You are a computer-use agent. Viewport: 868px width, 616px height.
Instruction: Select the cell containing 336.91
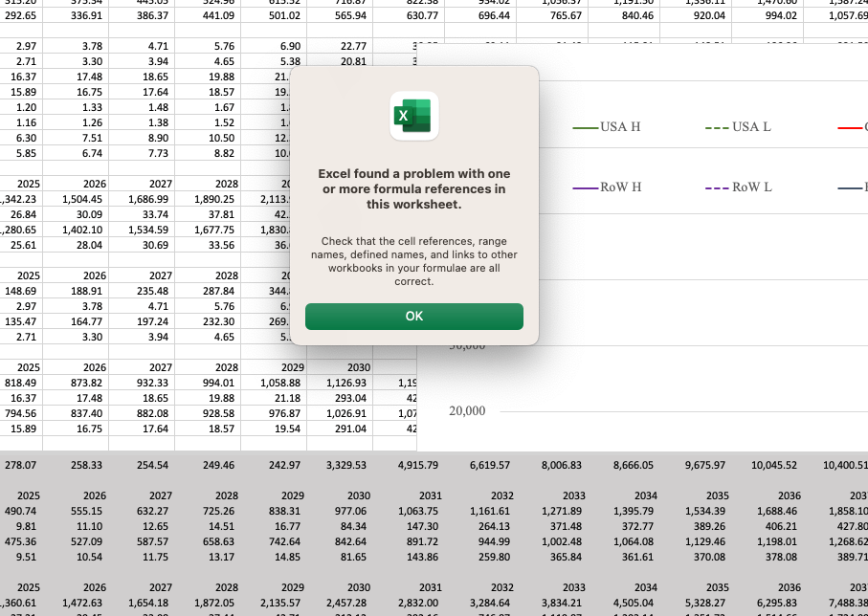(76, 15)
